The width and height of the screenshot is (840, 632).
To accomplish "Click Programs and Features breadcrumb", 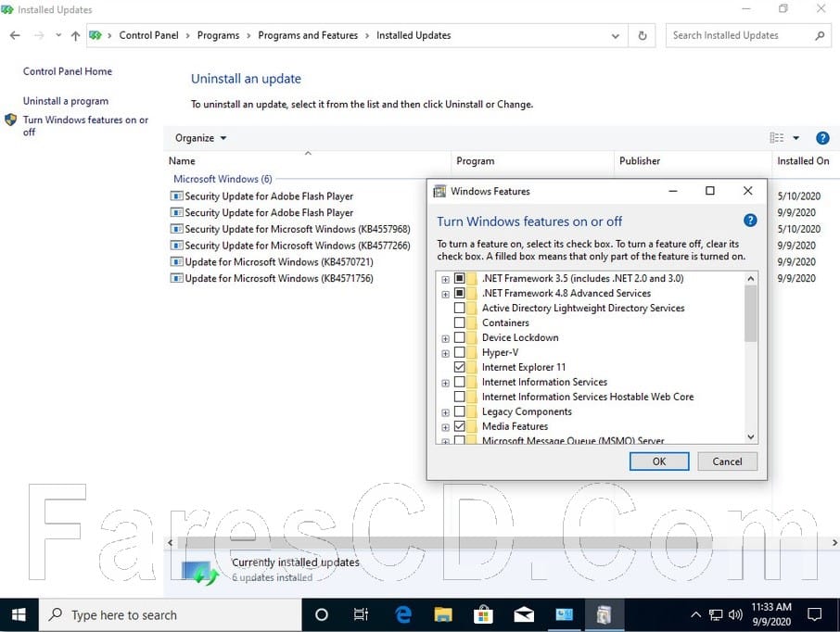I will (x=308, y=35).
